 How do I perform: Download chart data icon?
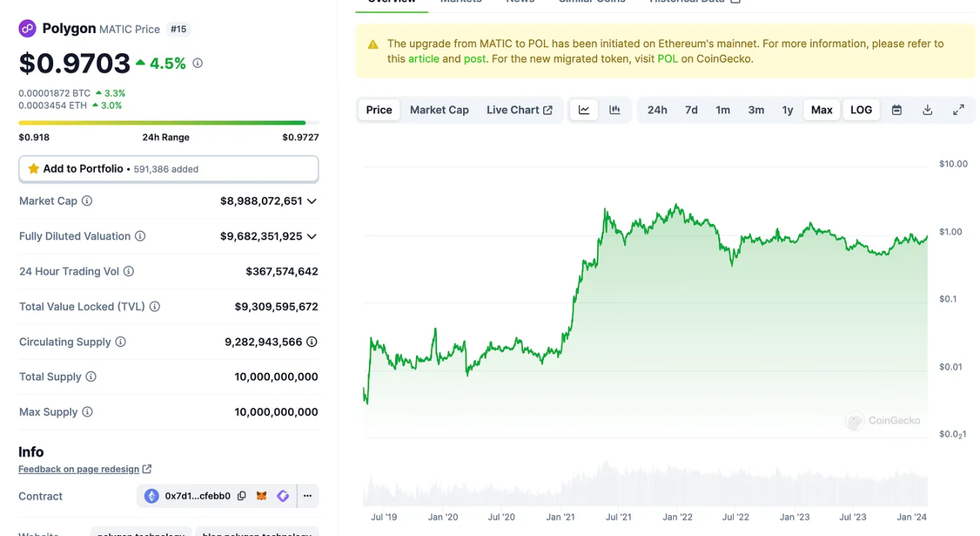pos(928,110)
